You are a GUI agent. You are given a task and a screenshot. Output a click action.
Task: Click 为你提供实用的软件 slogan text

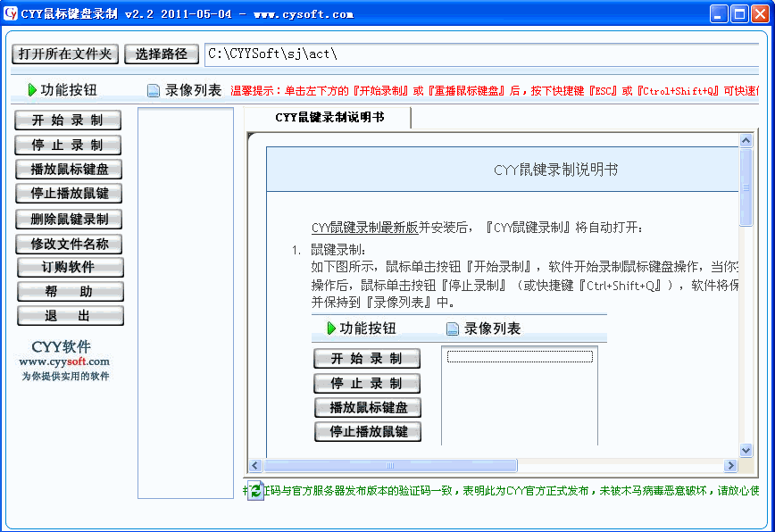[65, 377]
